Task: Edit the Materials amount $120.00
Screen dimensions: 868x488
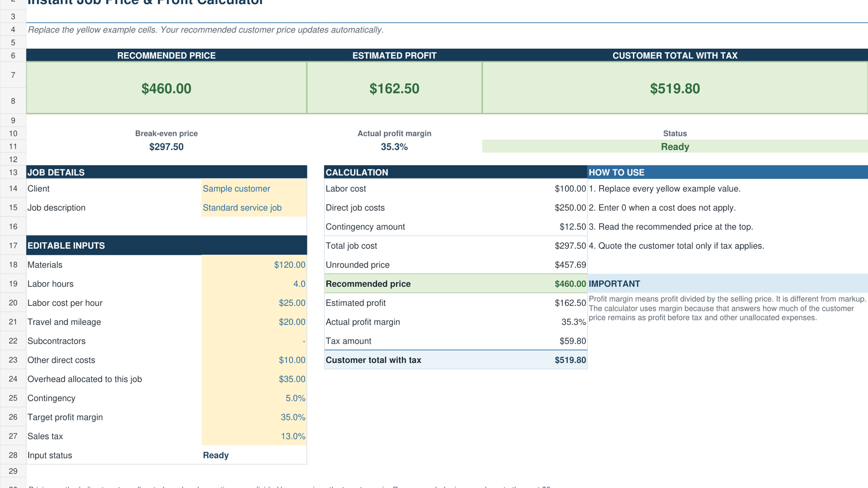Action: (254, 265)
